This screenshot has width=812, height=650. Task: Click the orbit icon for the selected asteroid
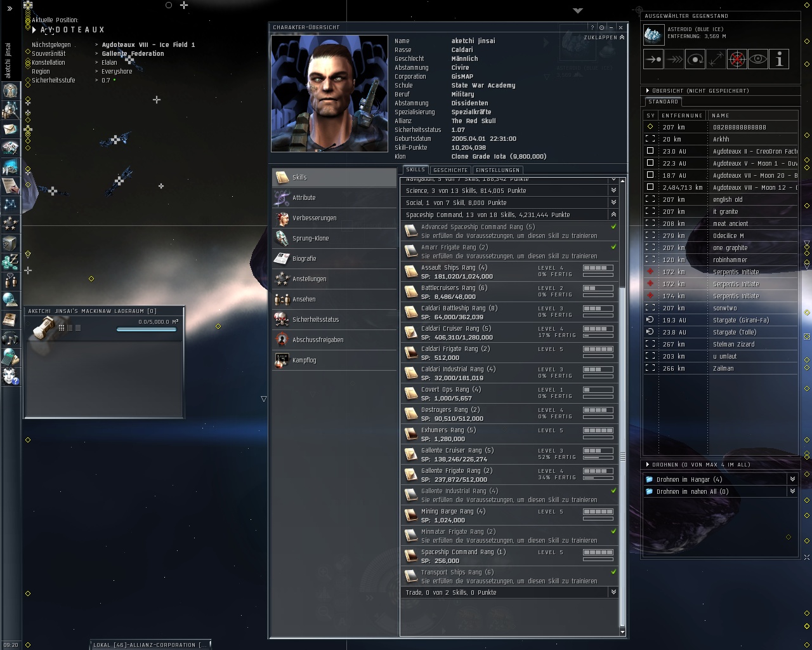point(695,59)
